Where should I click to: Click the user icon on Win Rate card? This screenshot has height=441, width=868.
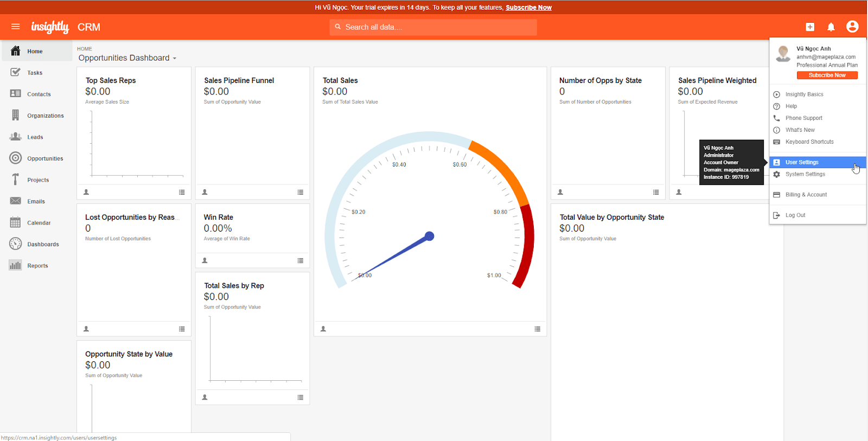click(x=205, y=260)
